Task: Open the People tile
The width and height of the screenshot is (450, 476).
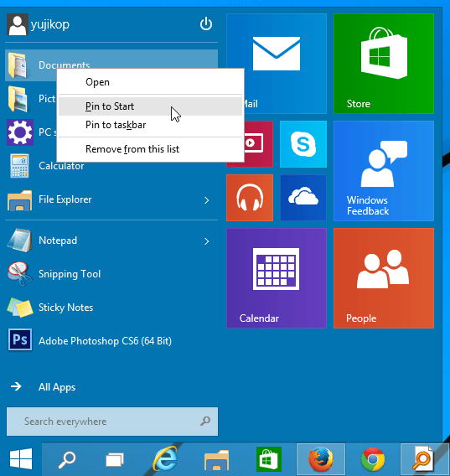Action: click(x=384, y=278)
